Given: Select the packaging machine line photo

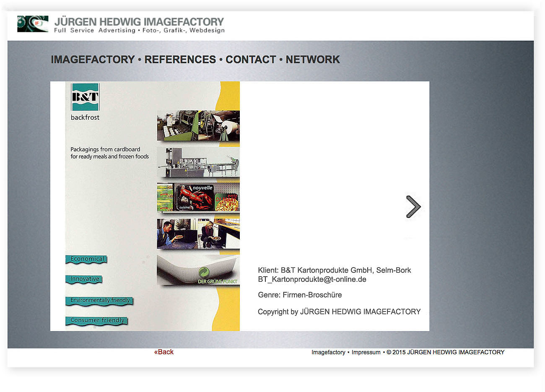Looking at the screenshot, I should [198, 162].
